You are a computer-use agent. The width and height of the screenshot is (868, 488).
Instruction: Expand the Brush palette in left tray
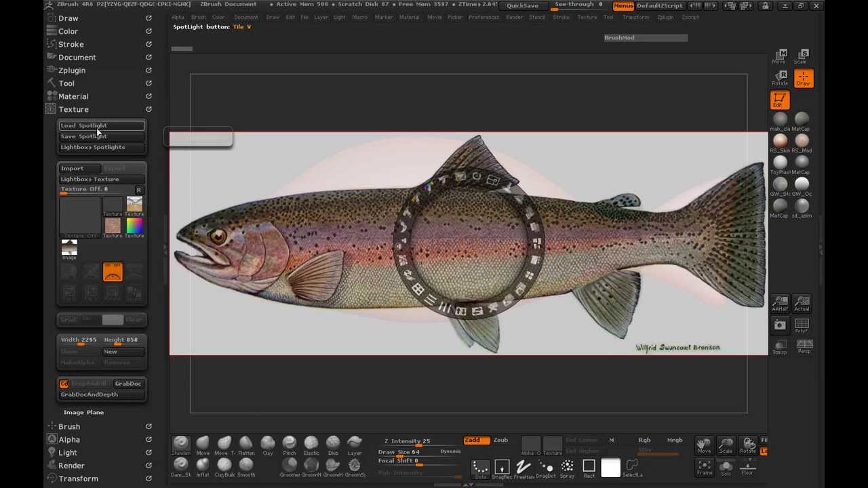pos(69,426)
